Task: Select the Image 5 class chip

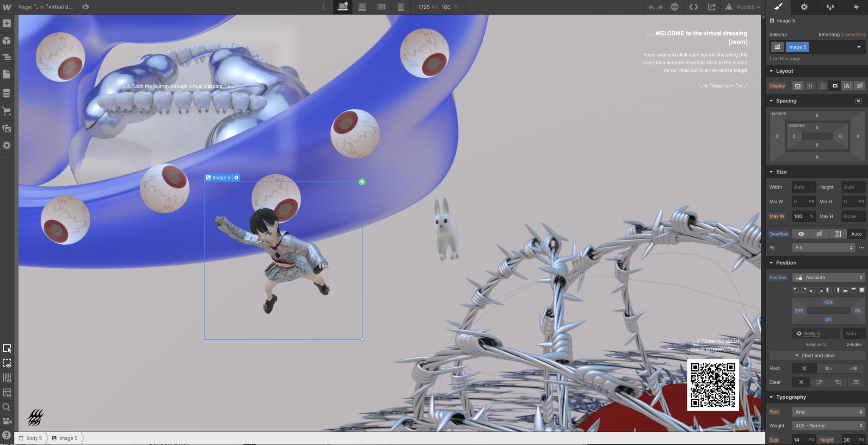Action: (x=797, y=47)
